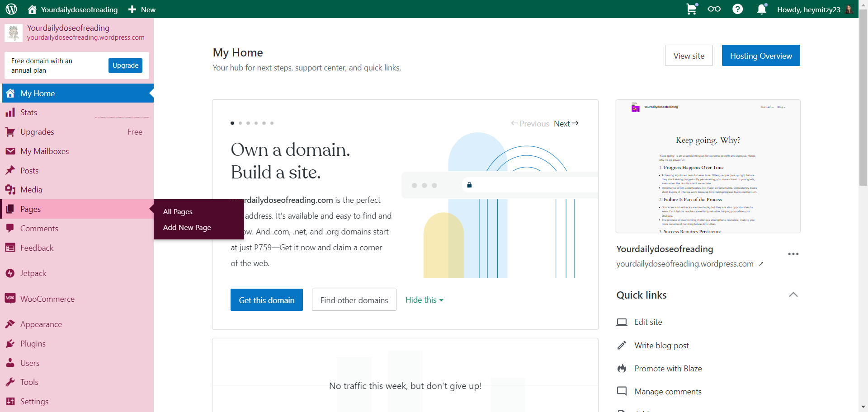Open the Help question mark icon
The height and width of the screenshot is (412, 868).
pos(738,9)
